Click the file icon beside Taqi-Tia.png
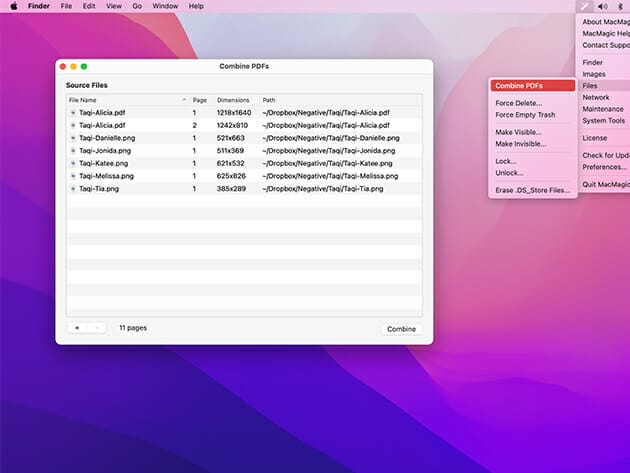The height and width of the screenshot is (473, 630). [73, 188]
